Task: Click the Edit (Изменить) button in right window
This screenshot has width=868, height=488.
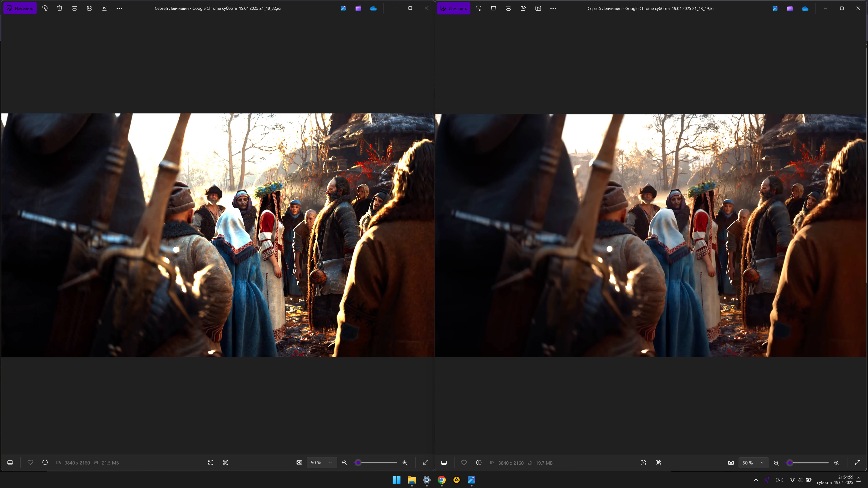Action: 454,8
